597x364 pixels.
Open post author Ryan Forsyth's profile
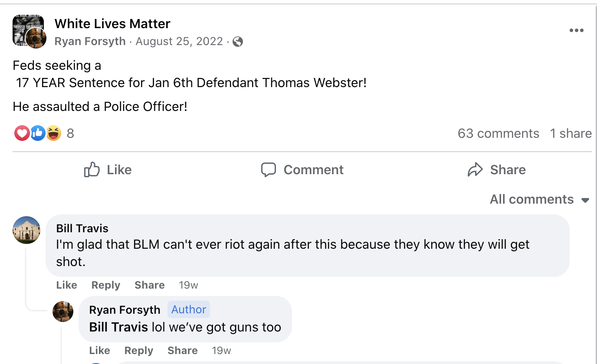point(90,42)
